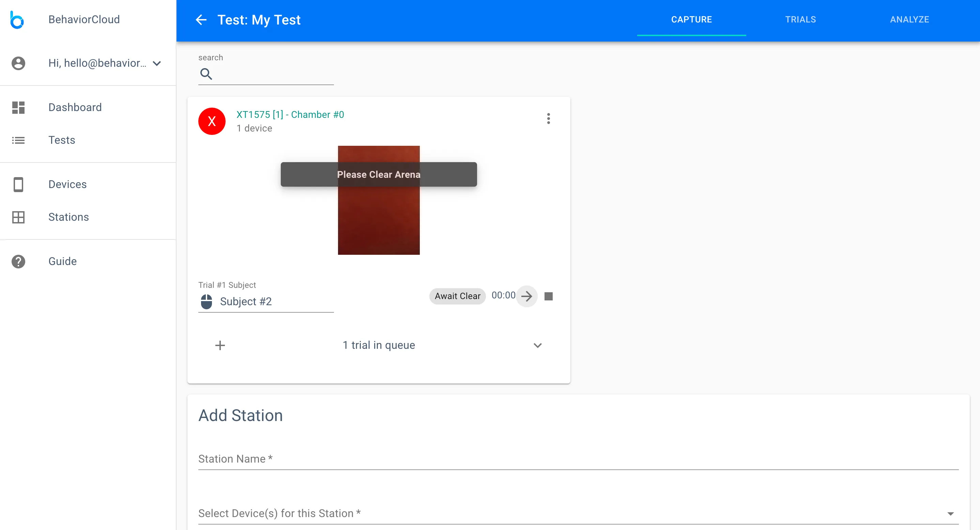The width and height of the screenshot is (980, 530).
Task: Switch to the TRIALS tab
Action: click(800, 20)
